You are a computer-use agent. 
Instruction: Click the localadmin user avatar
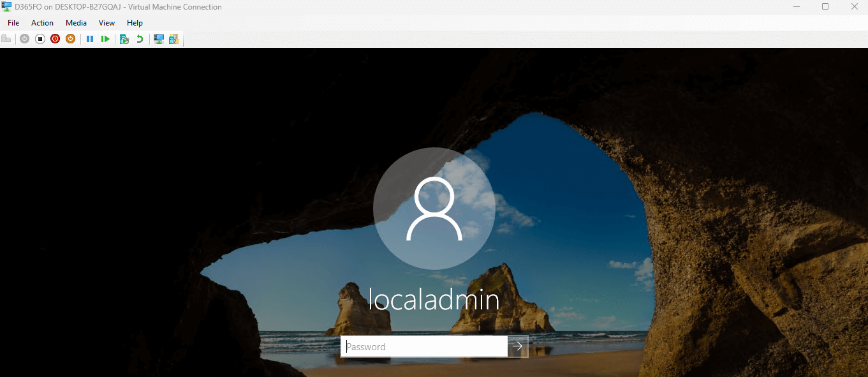click(x=434, y=208)
